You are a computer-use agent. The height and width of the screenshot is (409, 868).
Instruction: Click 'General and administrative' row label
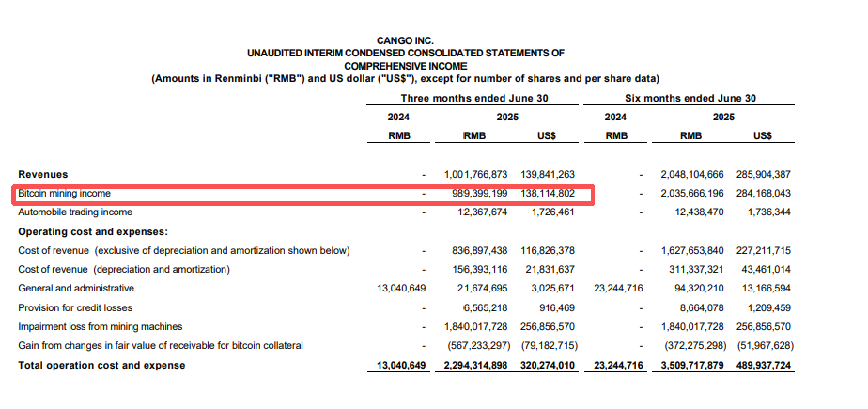tap(76, 289)
